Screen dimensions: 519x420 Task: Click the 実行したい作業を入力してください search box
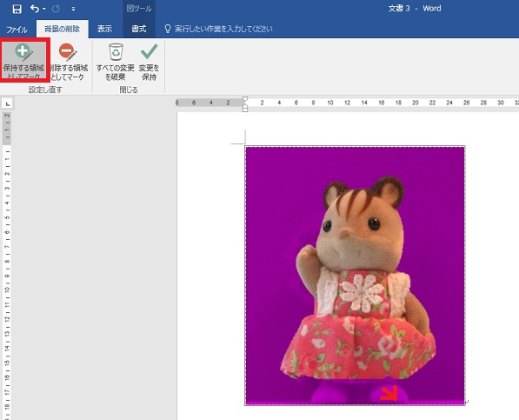coord(223,29)
